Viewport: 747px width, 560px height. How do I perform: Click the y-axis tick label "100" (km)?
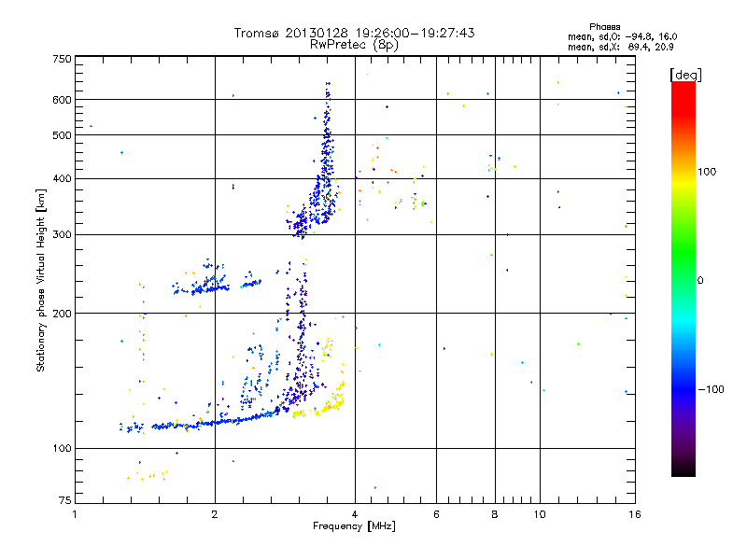point(62,448)
